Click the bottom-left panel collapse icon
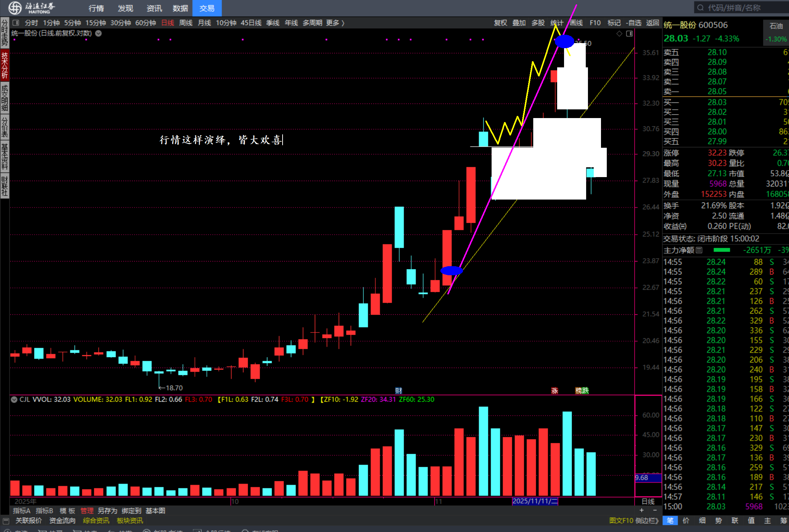Viewport: 789px width, 532px height. pos(5,521)
